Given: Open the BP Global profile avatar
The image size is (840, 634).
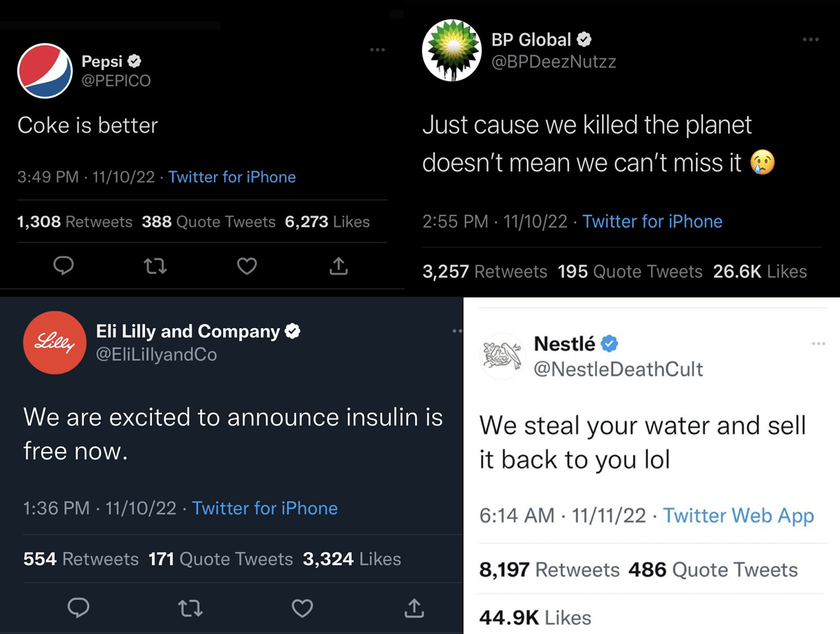Looking at the screenshot, I should pos(452,50).
